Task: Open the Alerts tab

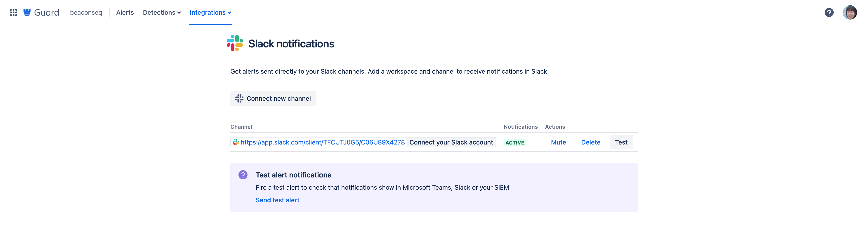Action: tap(125, 12)
